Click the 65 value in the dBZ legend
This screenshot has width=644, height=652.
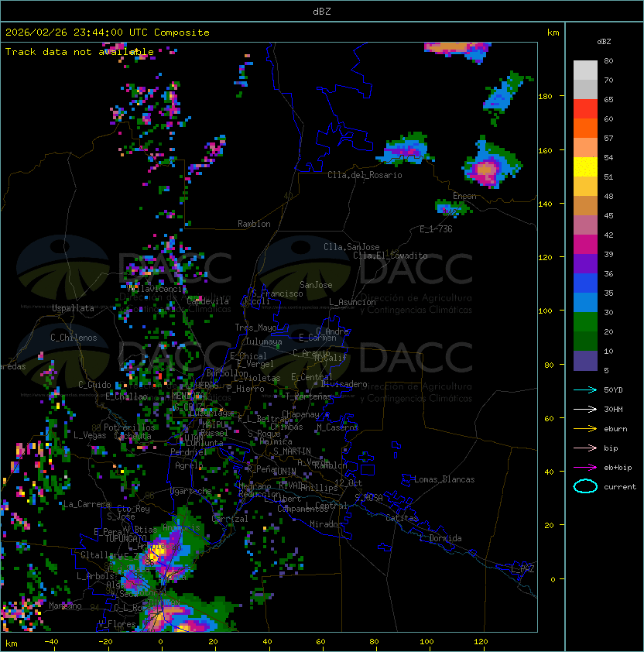(608, 99)
